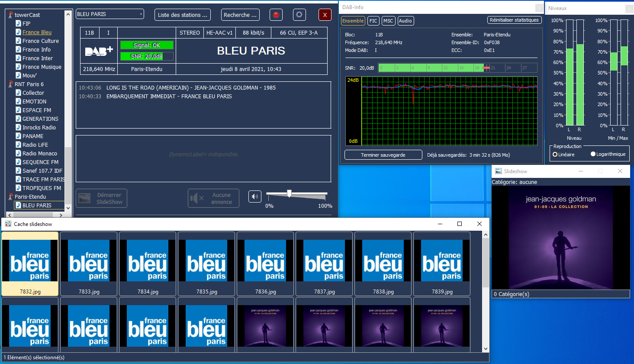Click the station list scroll right arrow
The width and height of the screenshot is (634, 364).
click(61, 215)
